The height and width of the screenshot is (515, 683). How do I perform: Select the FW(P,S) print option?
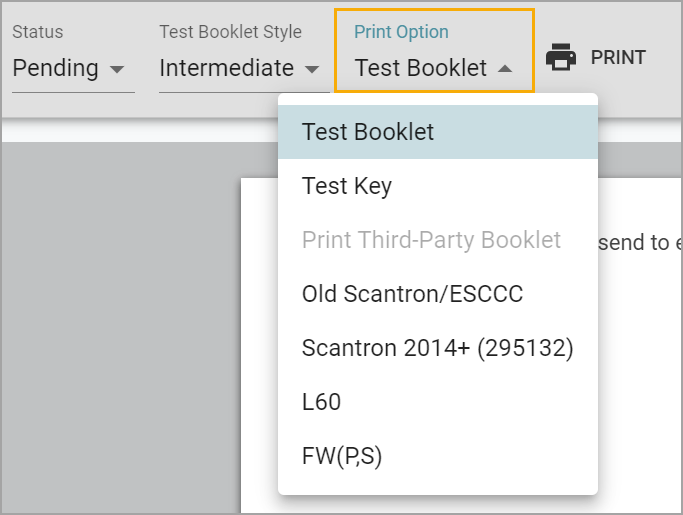[x=438, y=456]
